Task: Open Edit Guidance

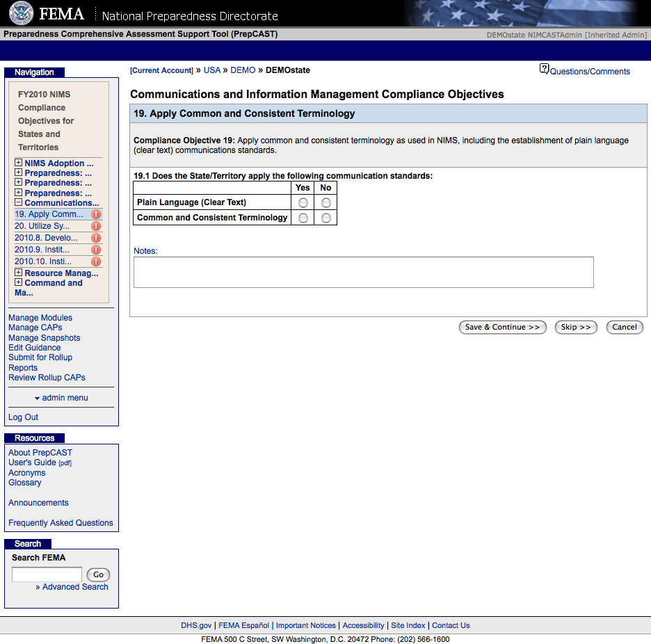Action: point(35,348)
